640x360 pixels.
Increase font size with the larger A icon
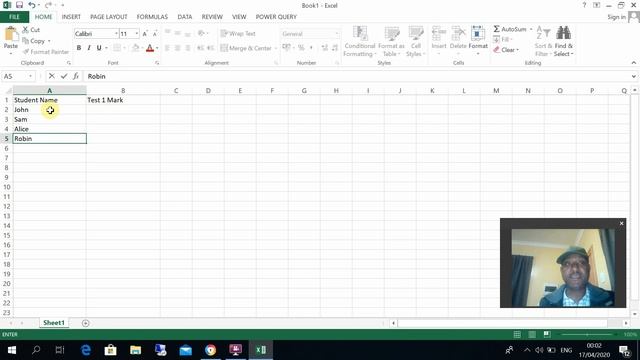(x=144, y=34)
